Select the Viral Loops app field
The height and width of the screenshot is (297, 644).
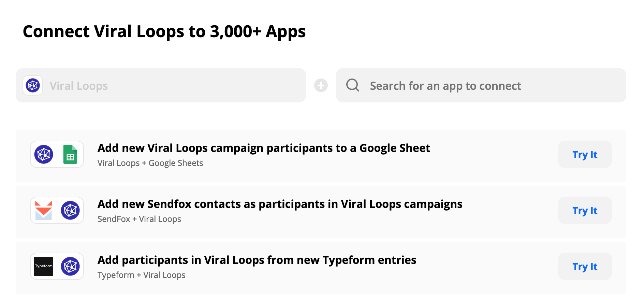161,85
